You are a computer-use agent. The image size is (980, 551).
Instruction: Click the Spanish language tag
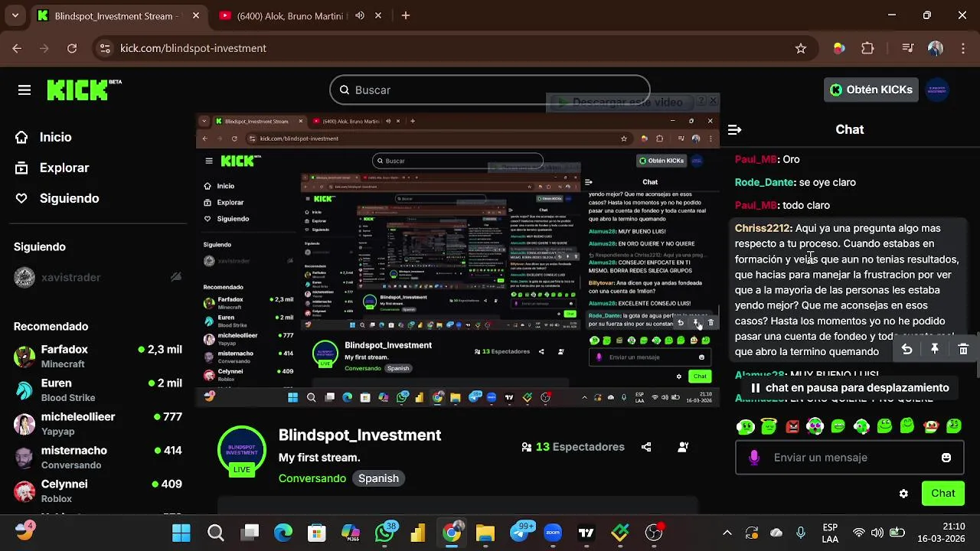click(378, 478)
